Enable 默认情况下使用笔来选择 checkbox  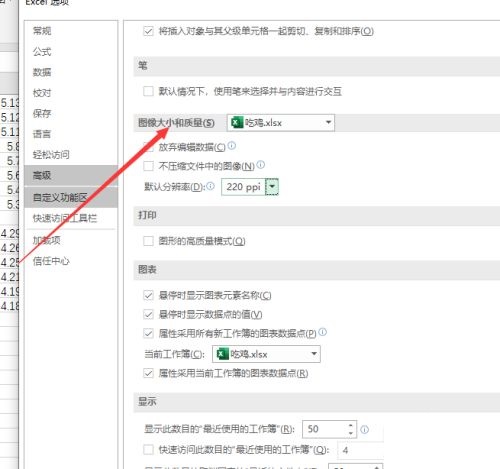148,91
